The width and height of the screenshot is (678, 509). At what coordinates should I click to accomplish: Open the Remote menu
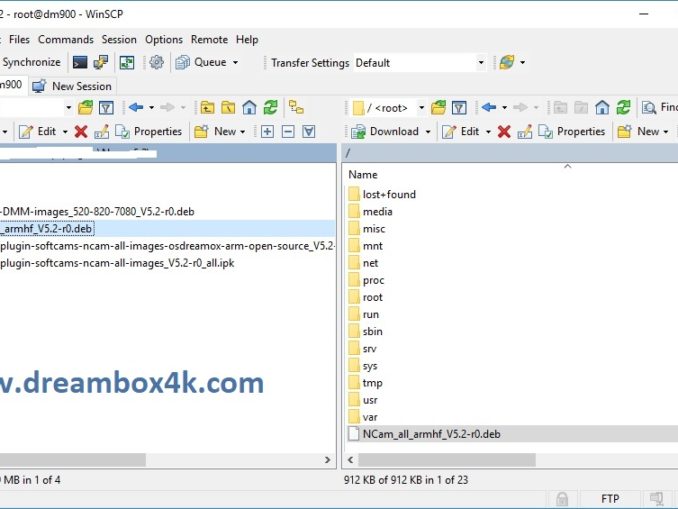point(209,39)
